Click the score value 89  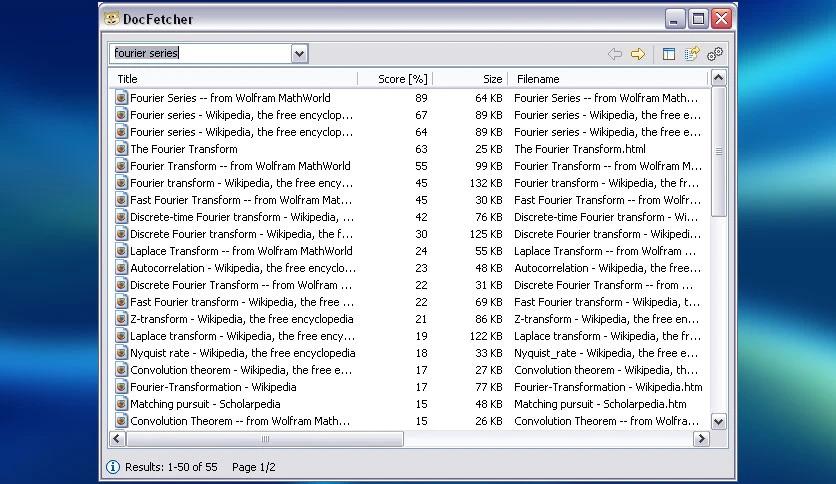[x=421, y=98]
